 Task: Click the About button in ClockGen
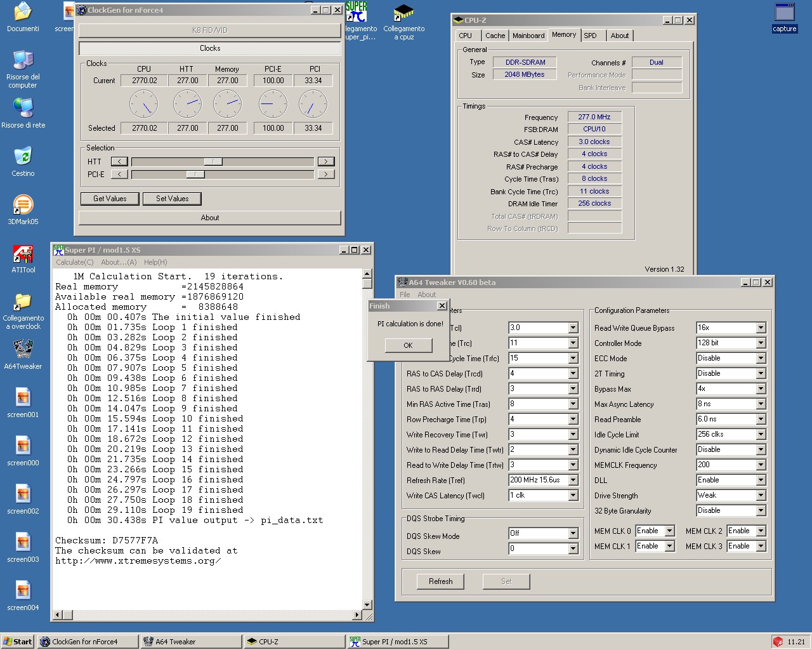[210, 218]
